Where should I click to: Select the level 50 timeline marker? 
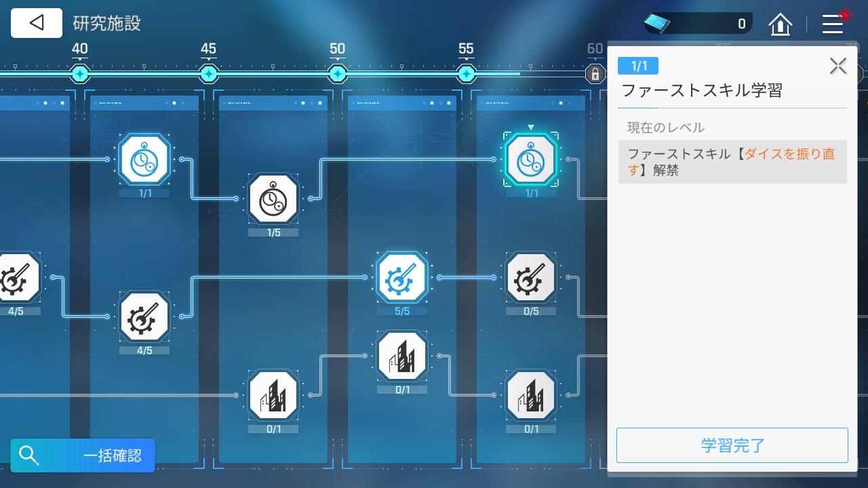coord(338,73)
